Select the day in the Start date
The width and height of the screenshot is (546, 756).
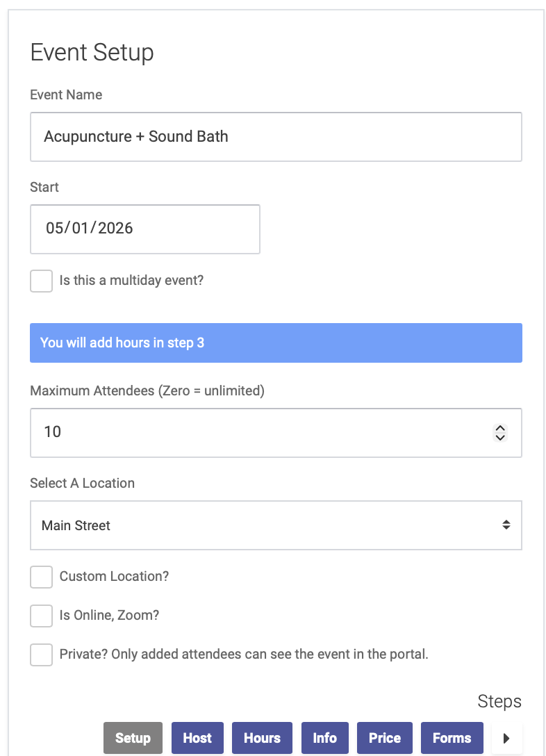point(82,229)
